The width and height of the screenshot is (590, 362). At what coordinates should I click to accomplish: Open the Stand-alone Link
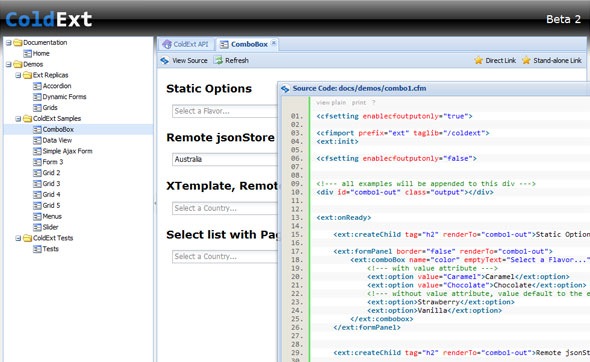coord(552,61)
